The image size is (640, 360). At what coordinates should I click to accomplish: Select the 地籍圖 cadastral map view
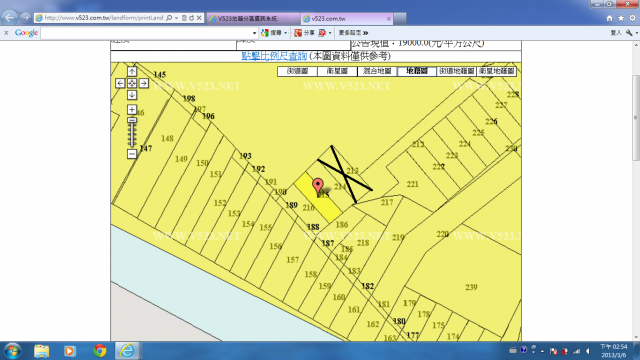[417, 71]
